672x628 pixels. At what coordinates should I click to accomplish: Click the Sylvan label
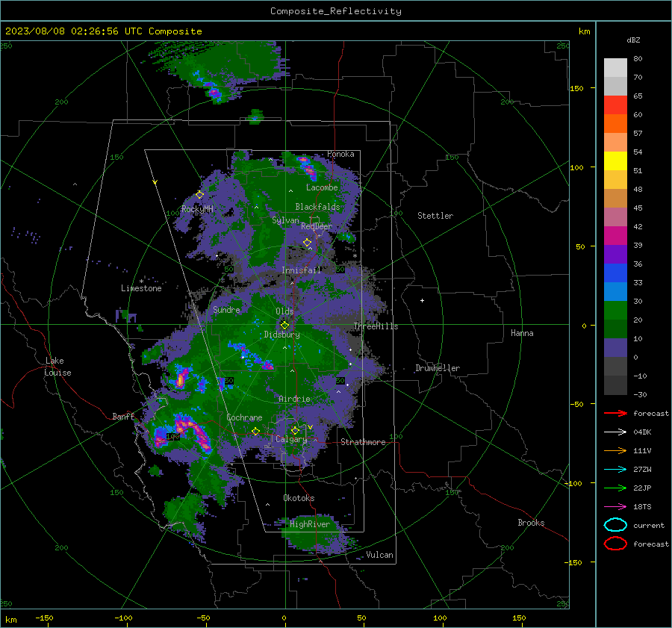(285, 220)
